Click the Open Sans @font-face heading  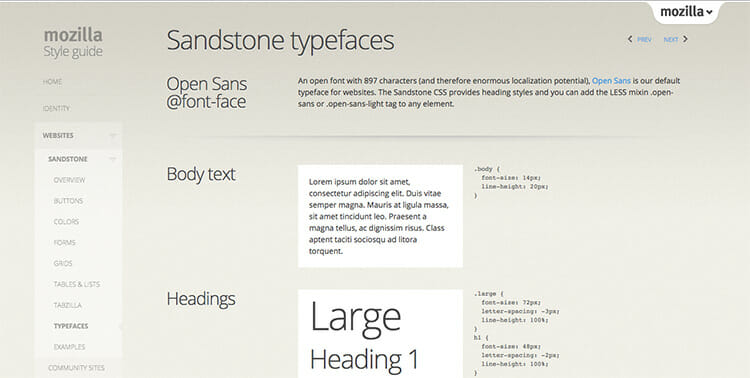(x=207, y=92)
